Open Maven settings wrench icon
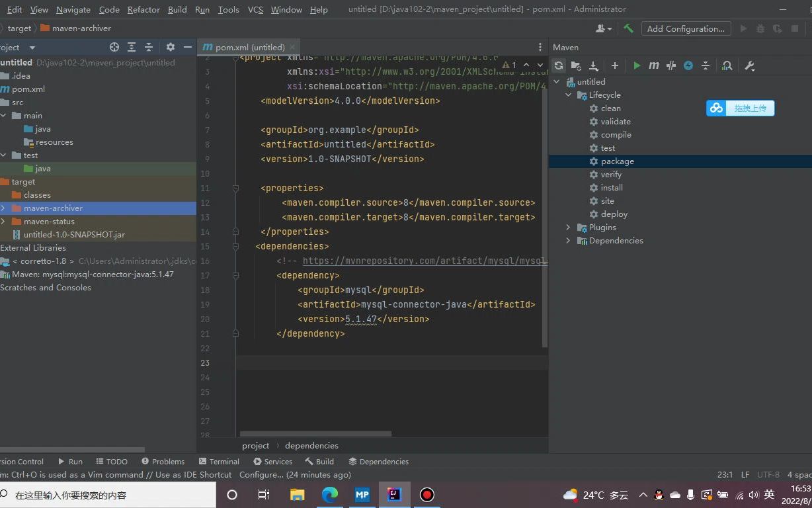The height and width of the screenshot is (508, 812). [x=749, y=65]
